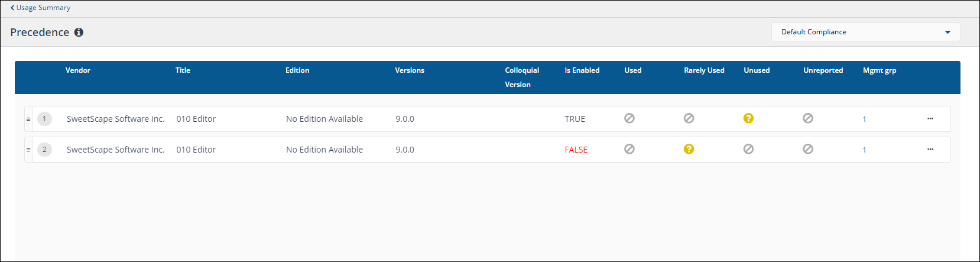Open the more options menu for row 2

click(x=930, y=149)
